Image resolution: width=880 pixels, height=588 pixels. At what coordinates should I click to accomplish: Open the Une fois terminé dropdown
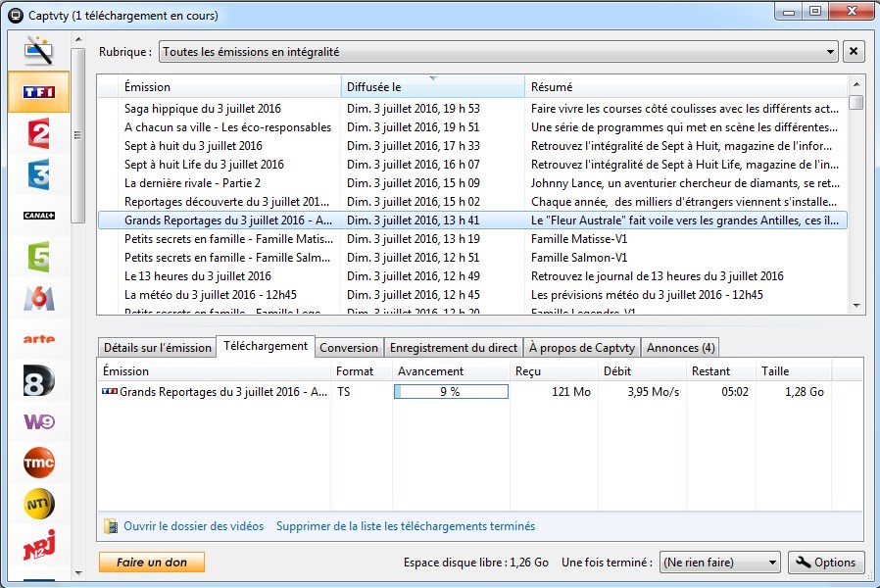[720, 563]
